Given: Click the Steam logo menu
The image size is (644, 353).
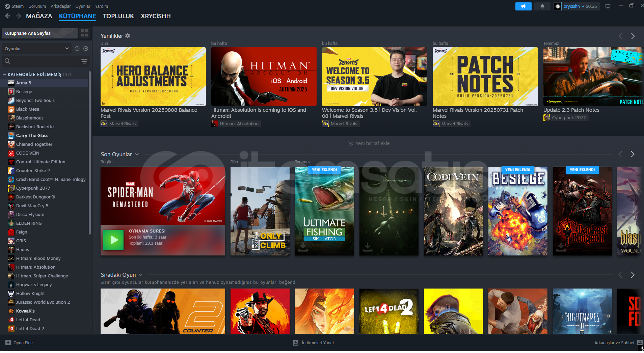Looking at the screenshot, I should pos(14,6).
